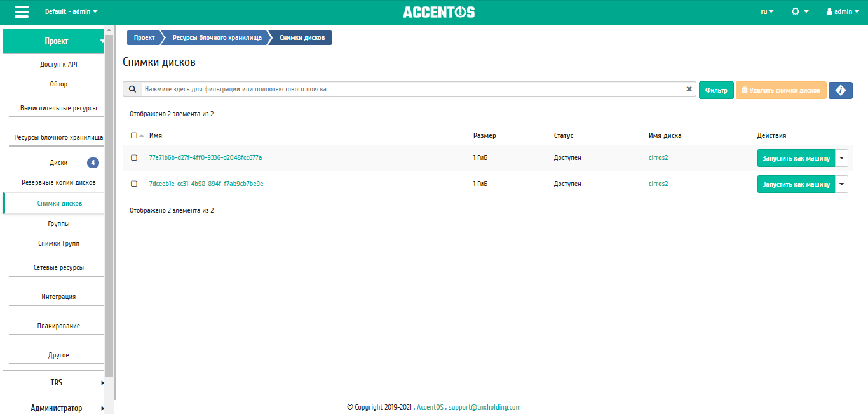868x414 pixels.
Task: Open the ru language dropdown
Action: point(767,11)
